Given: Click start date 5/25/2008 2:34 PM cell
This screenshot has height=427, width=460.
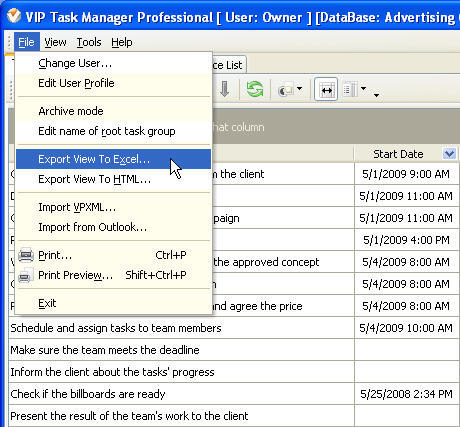Looking at the screenshot, I should [x=406, y=394].
